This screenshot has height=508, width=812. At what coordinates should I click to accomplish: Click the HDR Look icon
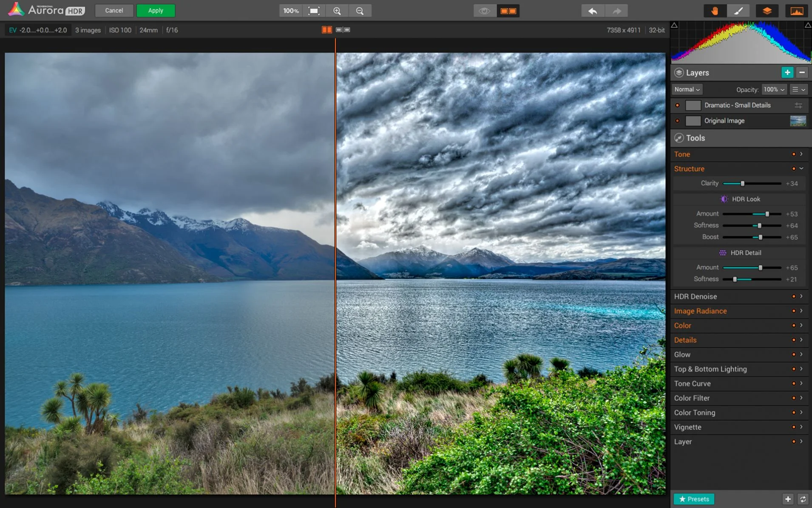[724, 199]
